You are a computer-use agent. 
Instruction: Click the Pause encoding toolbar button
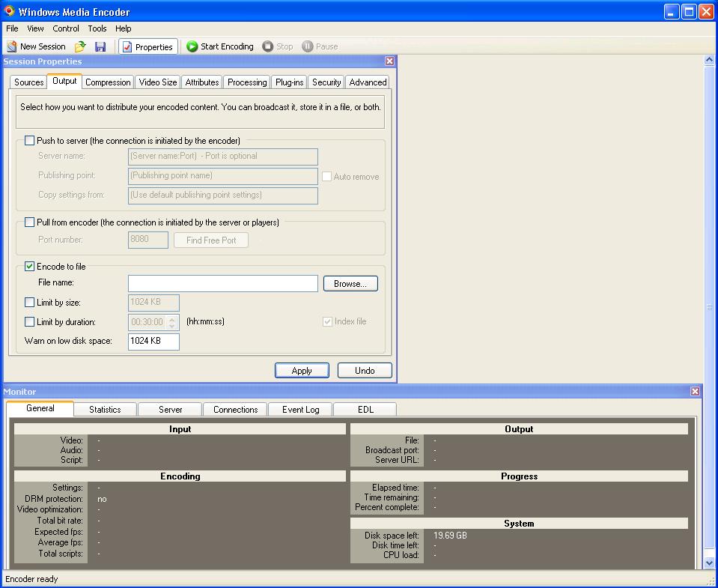(320, 46)
